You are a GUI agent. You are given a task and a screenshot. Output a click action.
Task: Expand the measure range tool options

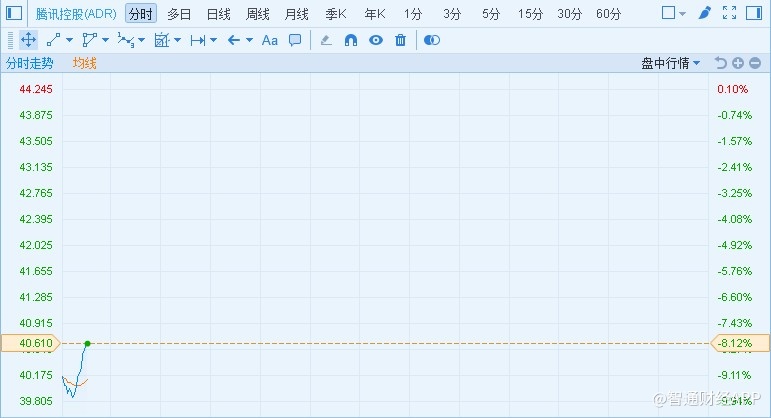click(x=213, y=40)
